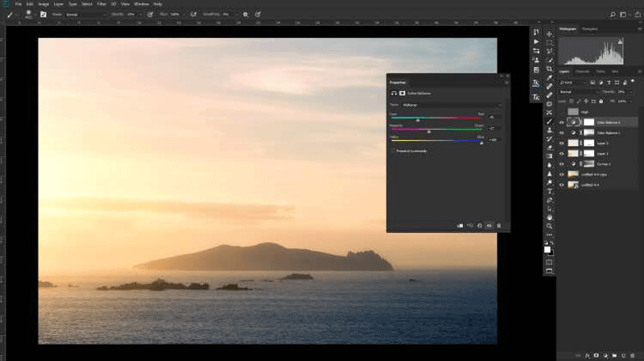This screenshot has width=644, height=361.
Task: Open Properties panel flyout menu
Action: [x=506, y=83]
